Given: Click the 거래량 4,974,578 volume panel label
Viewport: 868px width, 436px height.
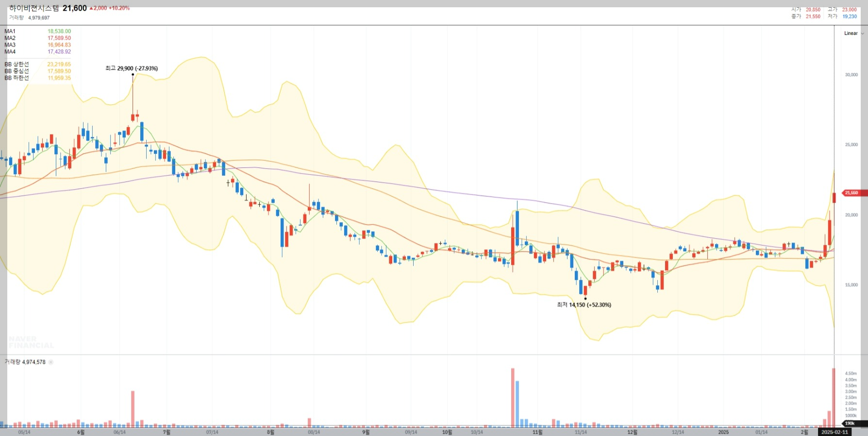Looking at the screenshot, I should 25,362.
